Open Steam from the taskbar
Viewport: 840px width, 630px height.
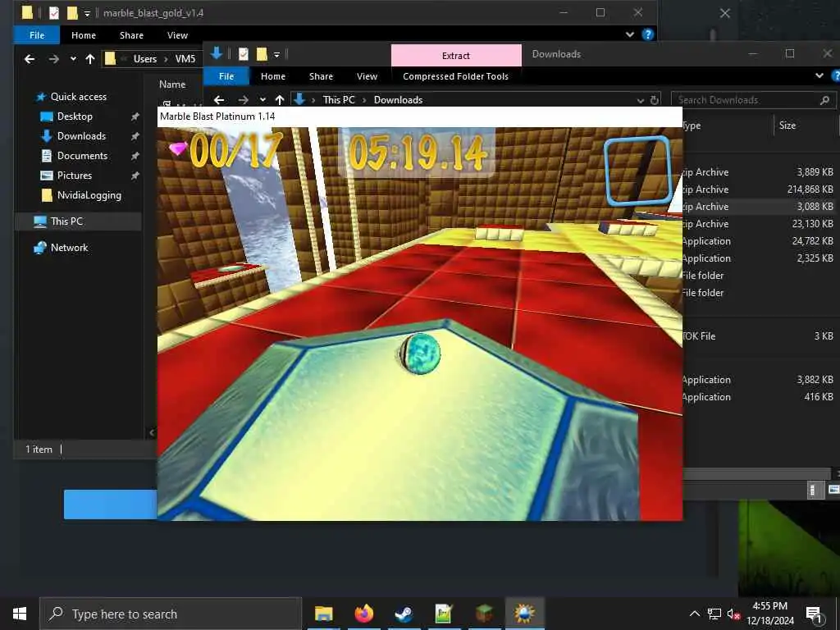pyautogui.click(x=404, y=613)
